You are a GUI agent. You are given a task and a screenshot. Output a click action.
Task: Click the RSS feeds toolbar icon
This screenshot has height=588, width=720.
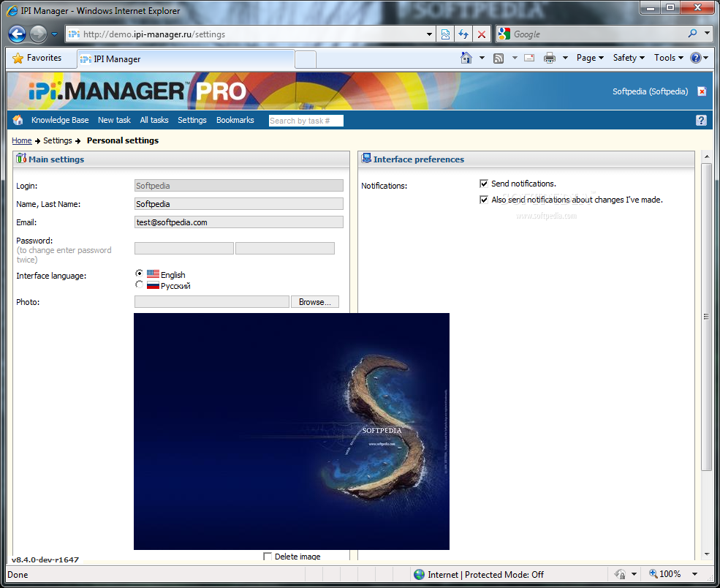(499, 58)
